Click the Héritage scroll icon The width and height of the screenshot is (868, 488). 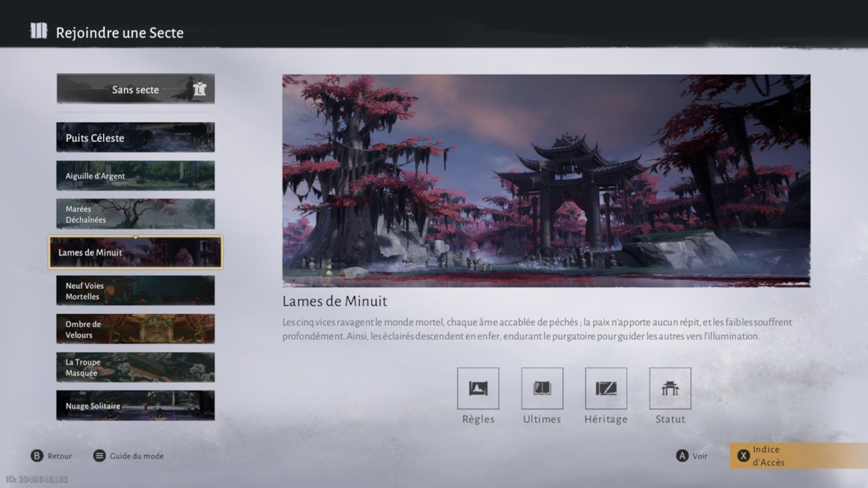click(606, 388)
